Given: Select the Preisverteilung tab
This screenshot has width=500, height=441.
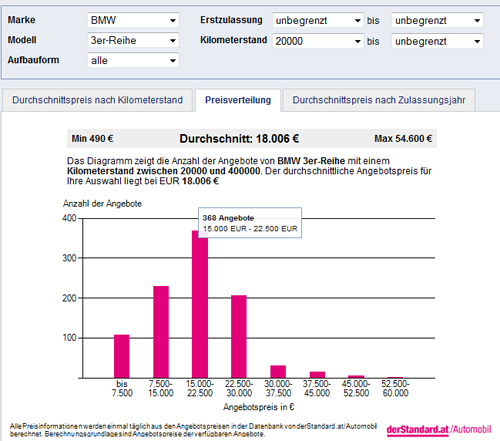Looking at the screenshot, I should [x=238, y=100].
